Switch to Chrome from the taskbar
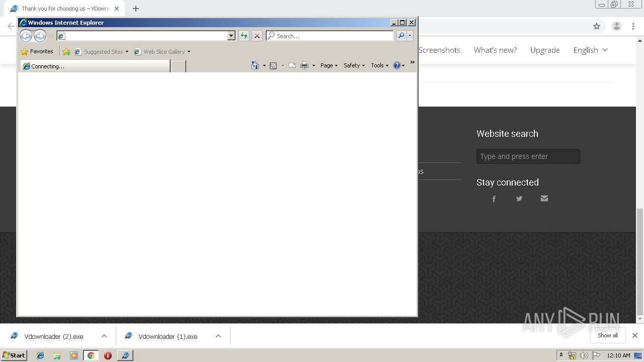Viewport: 644px width, 362px height. coord(91,355)
